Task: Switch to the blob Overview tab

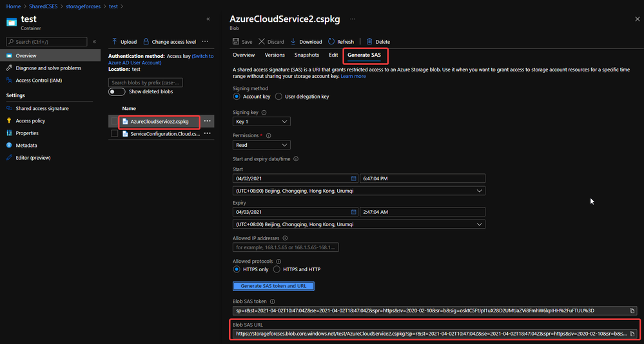Action: pos(244,55)
